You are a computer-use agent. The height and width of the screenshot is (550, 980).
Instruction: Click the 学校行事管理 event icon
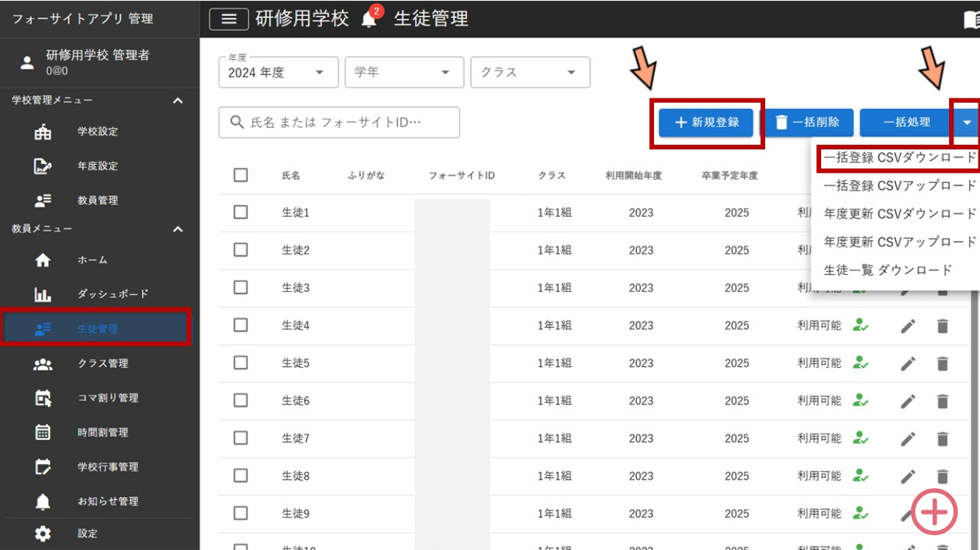43,467
